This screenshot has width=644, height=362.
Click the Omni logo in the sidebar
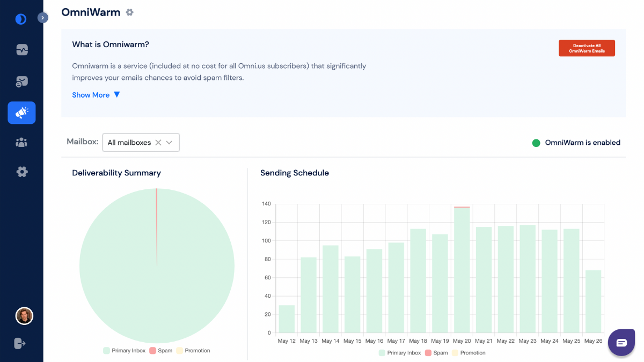(20, 19)
